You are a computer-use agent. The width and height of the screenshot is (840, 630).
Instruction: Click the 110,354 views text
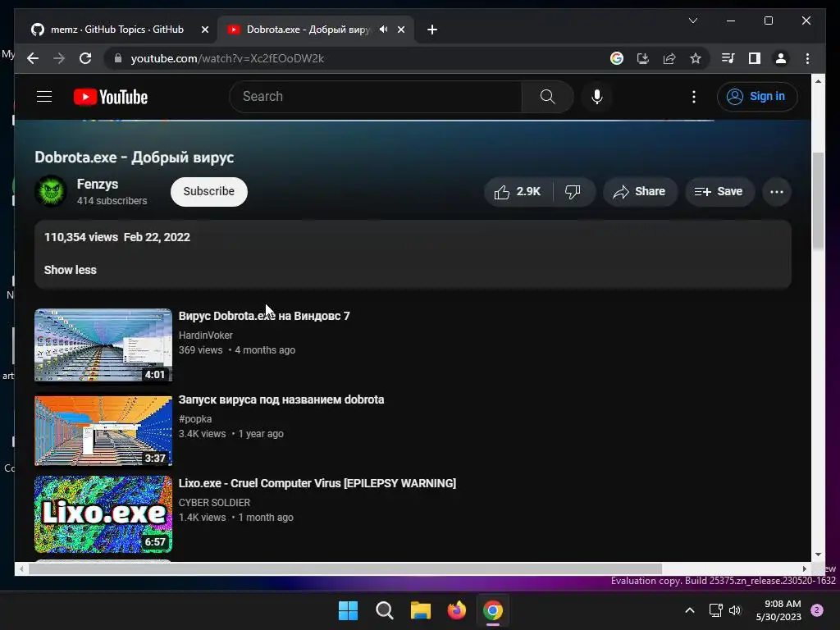81,237
